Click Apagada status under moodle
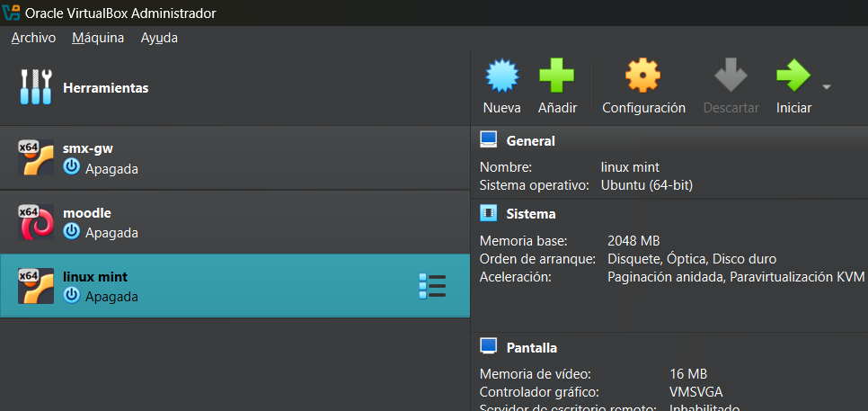 coord(111,233)
